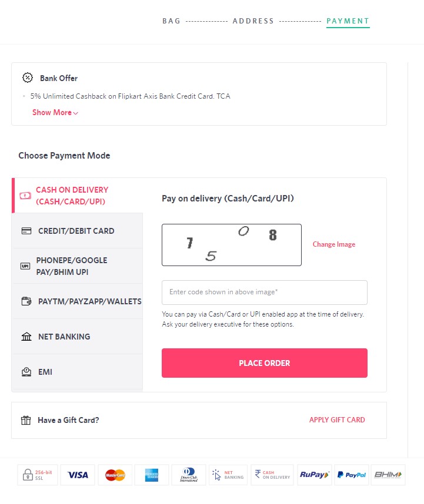Click the Place Order button
424x504 pixels.
click(x=265, y=363)
